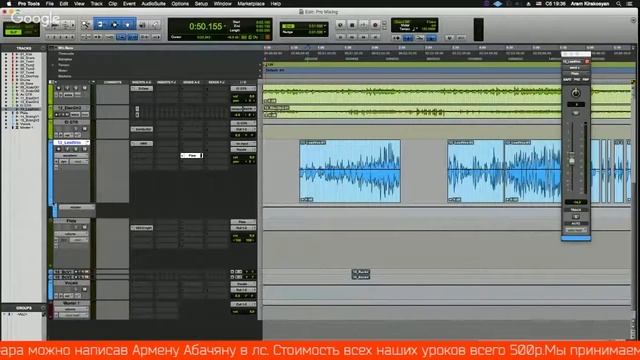Open the 12_LeadVox playlist selector arrow
The width and height of the screenshot is (640, 360).
pyautogui.click(x=87, y=142)
